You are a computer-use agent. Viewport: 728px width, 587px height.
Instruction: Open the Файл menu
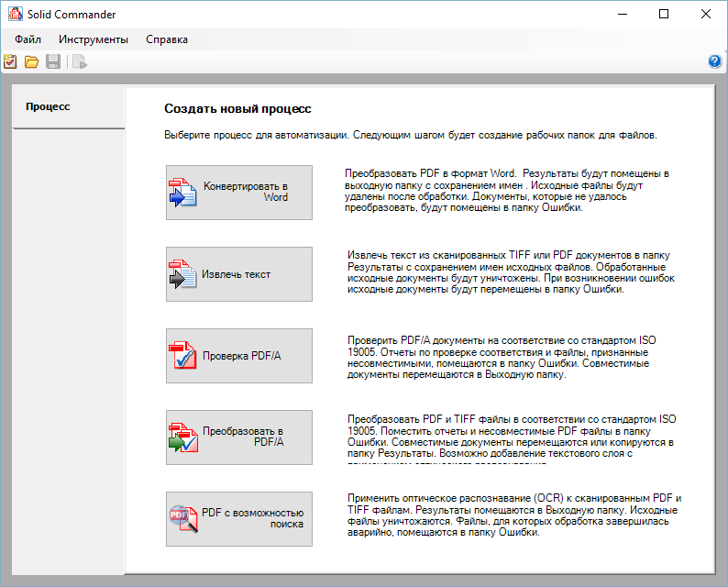pos(28,39)
